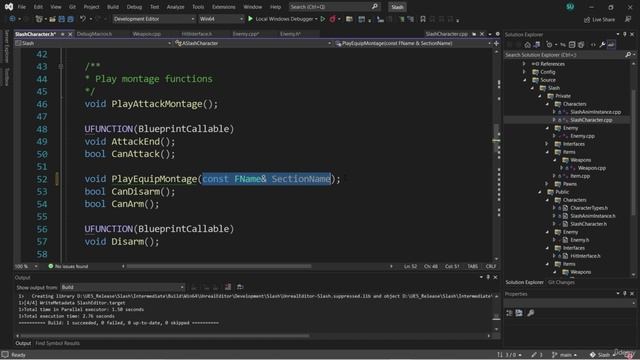Click Pending Changes Filter clock icon

[x=549, y=45]
